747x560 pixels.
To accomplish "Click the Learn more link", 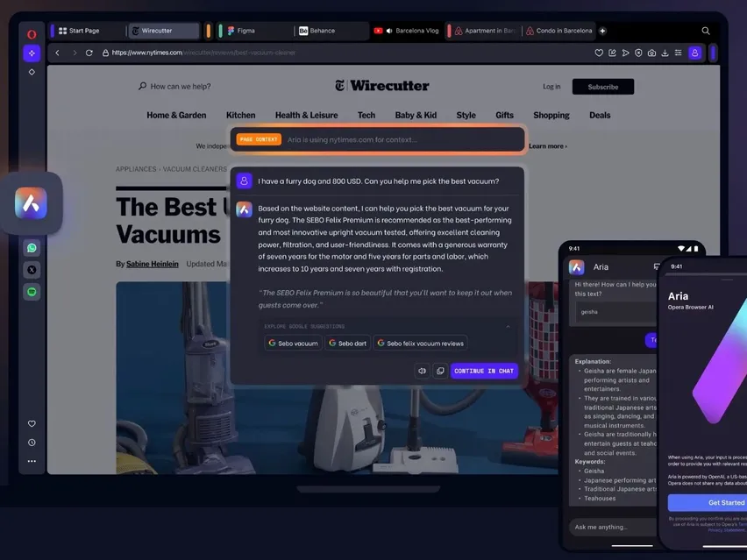I will click(548, 146).
